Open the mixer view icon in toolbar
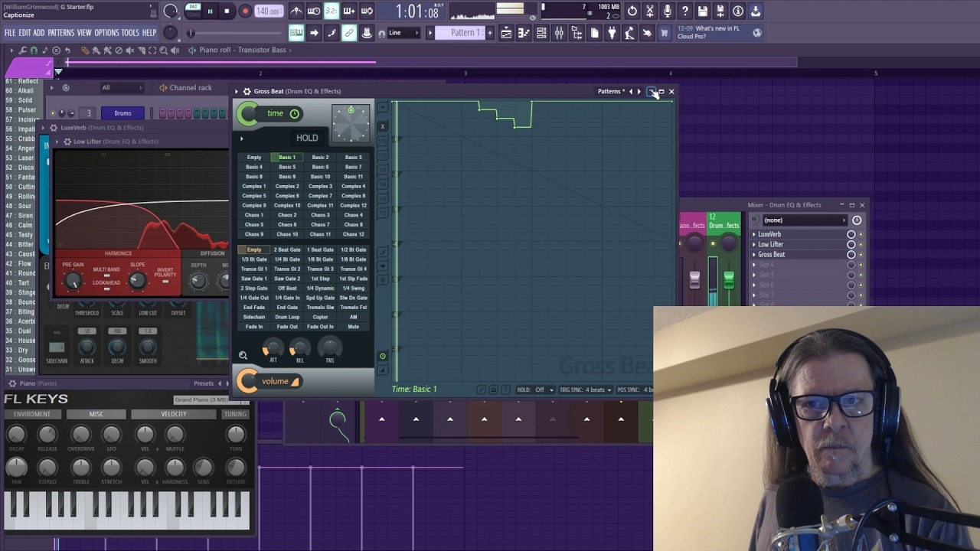 tap(559, 33)
